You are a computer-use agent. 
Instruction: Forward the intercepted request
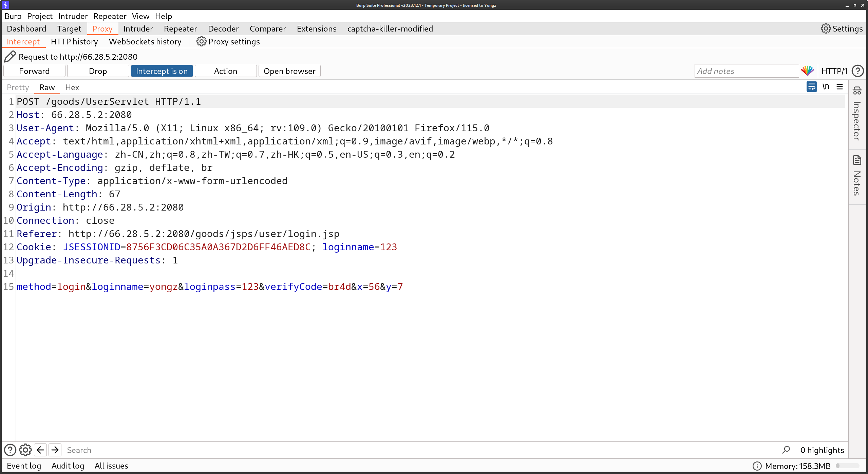pos(34,71)
